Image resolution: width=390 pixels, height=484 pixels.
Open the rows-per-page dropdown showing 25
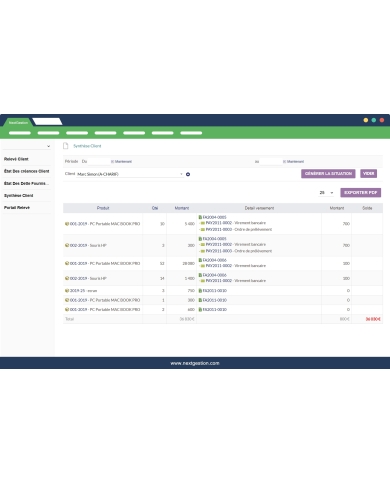click(326, 193)
